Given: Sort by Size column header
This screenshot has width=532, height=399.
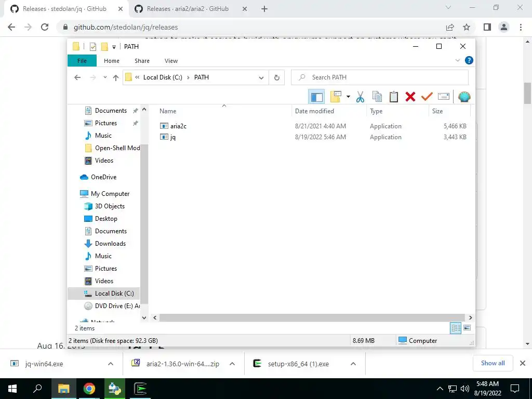Looking at the screenshot, I should 449,111.
